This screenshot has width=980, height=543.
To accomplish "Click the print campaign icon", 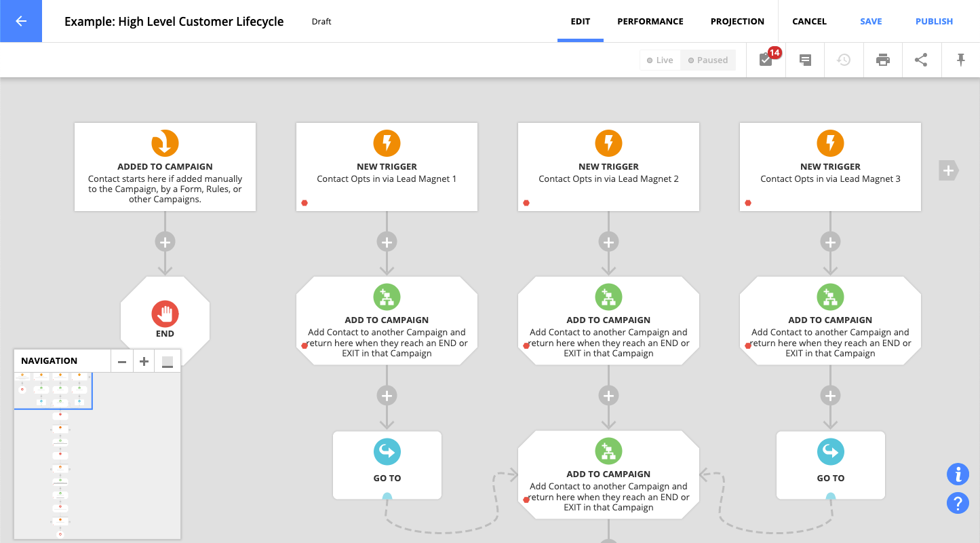I will tap(882, 60).
